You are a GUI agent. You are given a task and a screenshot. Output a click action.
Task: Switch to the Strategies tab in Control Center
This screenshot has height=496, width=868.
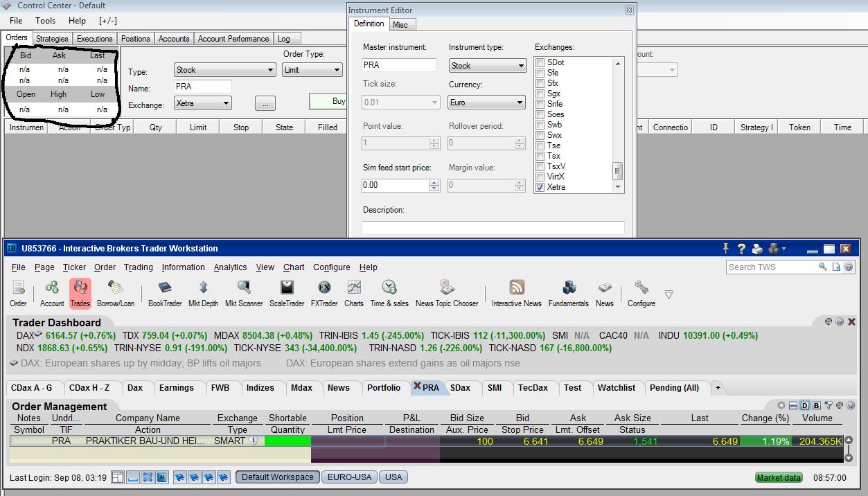(52, 39)
